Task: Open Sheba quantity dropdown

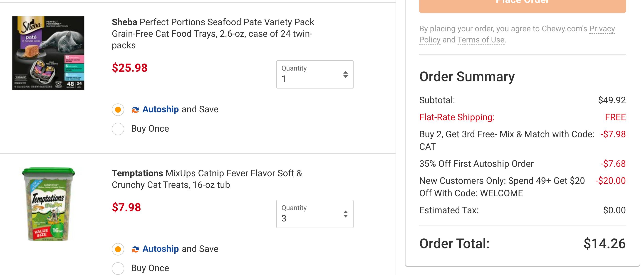Action: point(315,74)
